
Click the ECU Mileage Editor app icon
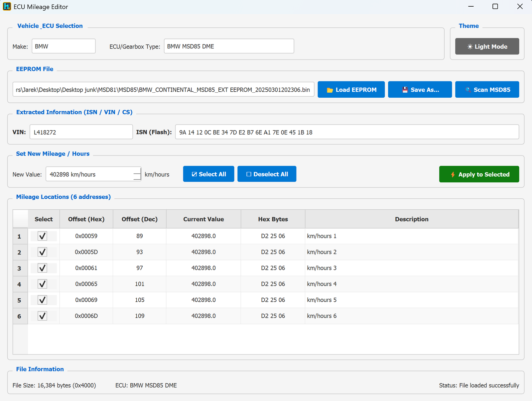7,7
